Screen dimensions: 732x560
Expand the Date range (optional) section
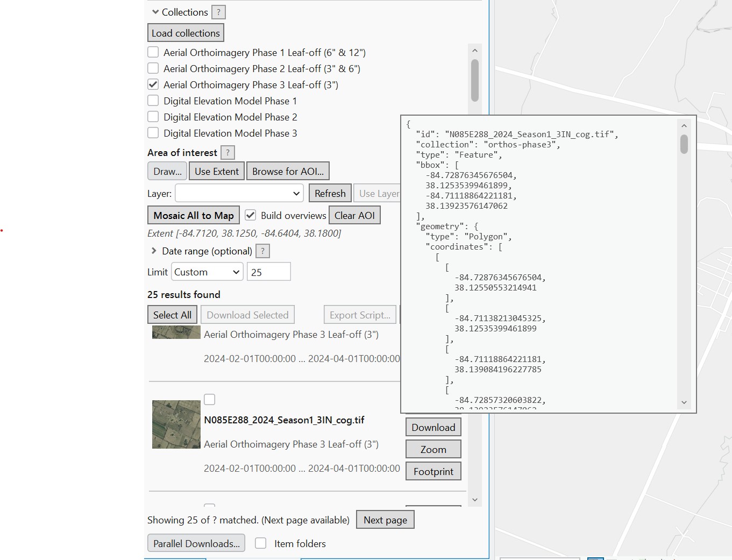tap(154, 251)
